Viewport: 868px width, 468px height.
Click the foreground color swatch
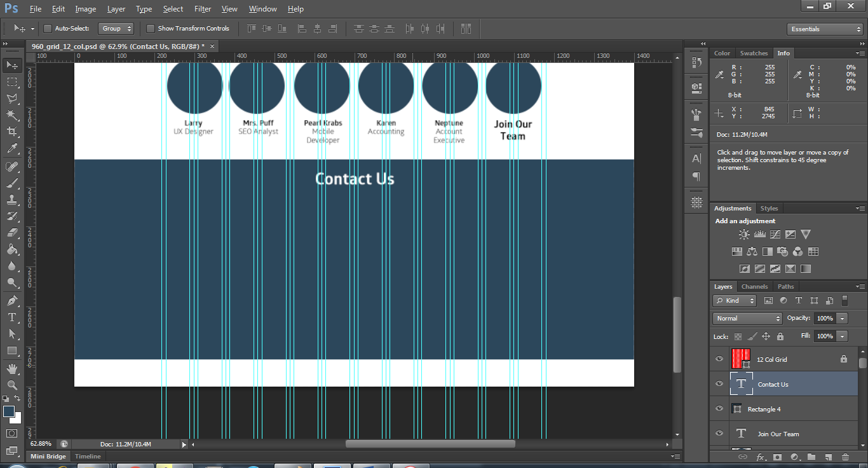[9, 411]
